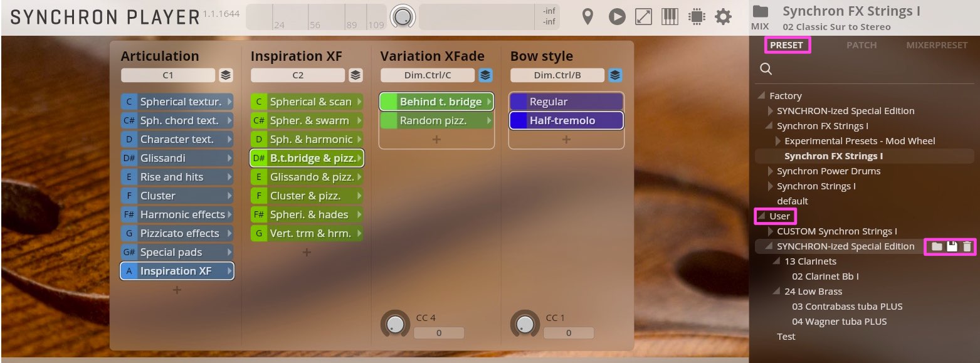The image size is (980, 363).
Task: Open the CPU chip icon
Action: pyautogui.click(x=696, y=17)
